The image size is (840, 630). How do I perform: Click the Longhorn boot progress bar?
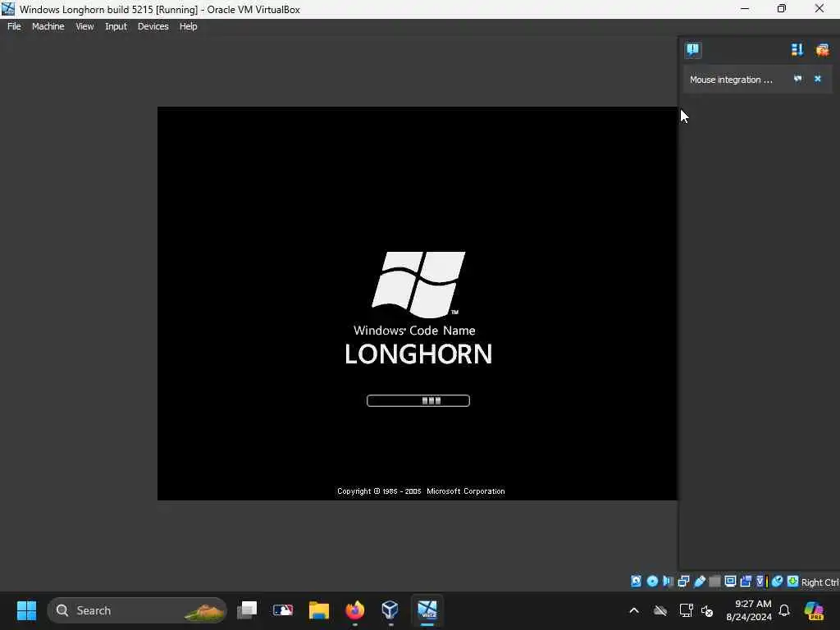coord(418,400)
